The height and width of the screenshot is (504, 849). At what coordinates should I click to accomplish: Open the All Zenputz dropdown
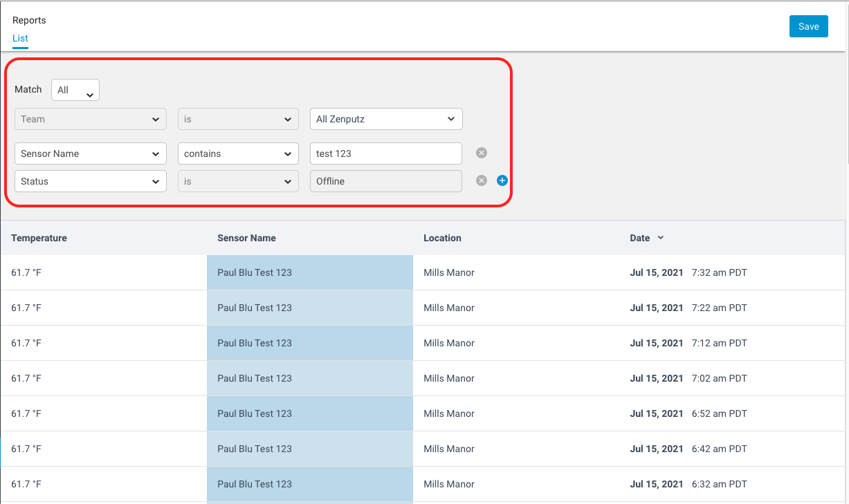(386, 119)
